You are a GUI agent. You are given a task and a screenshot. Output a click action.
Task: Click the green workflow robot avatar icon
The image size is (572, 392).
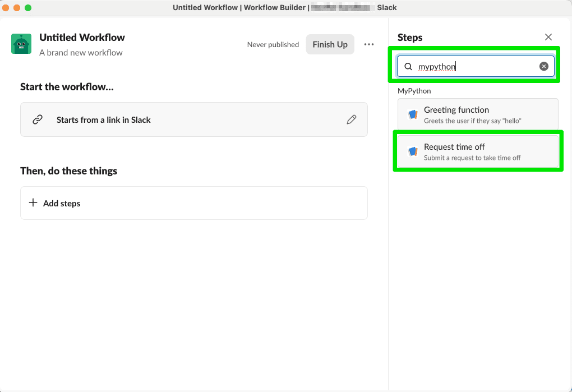point(21,44)
